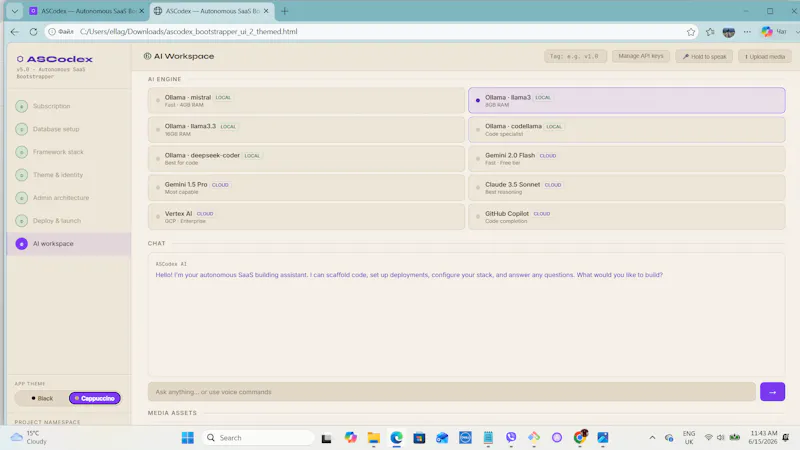Select the Gemini 2.0 Flash engine card
The height and width of the screenshot is (450, 800).
tap(627, 159)
